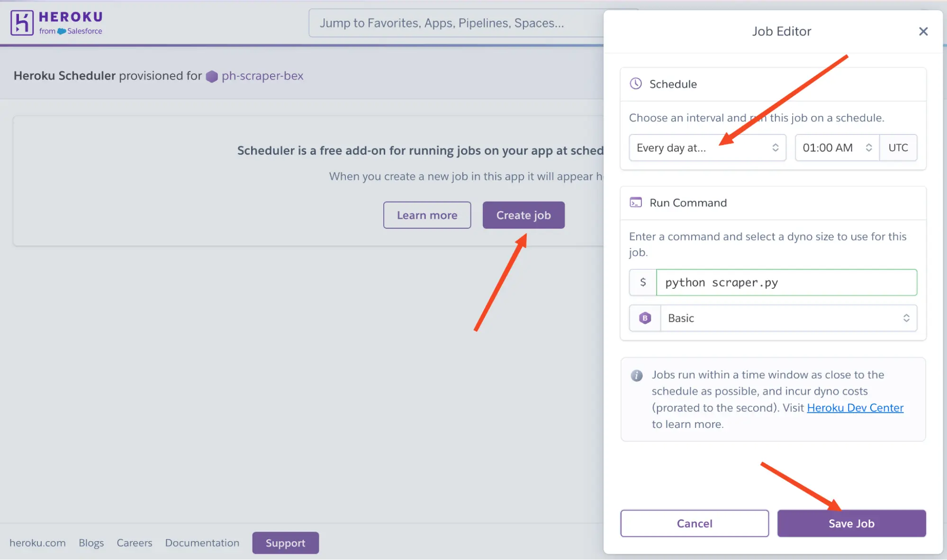The height and width of the screenshot is (560, 947).
Task: Click the Support button in the footer
Action: 285,542
